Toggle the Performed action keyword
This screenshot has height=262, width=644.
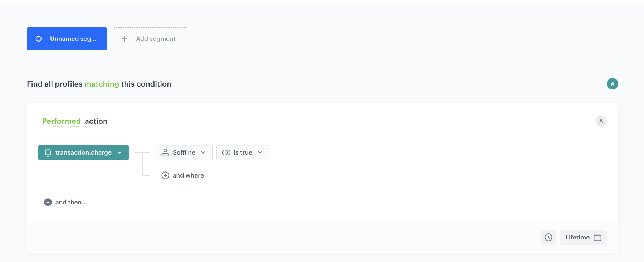(62, 121)
